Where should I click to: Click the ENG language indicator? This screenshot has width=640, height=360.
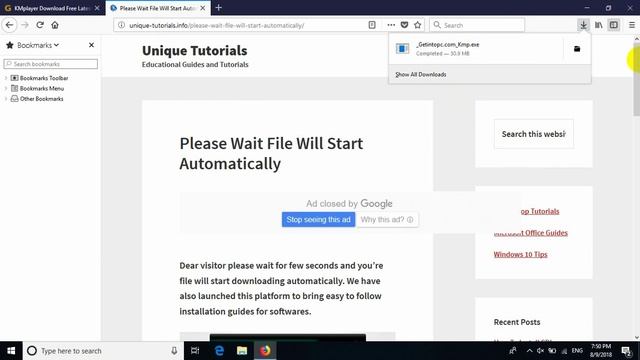pos(577,351)
